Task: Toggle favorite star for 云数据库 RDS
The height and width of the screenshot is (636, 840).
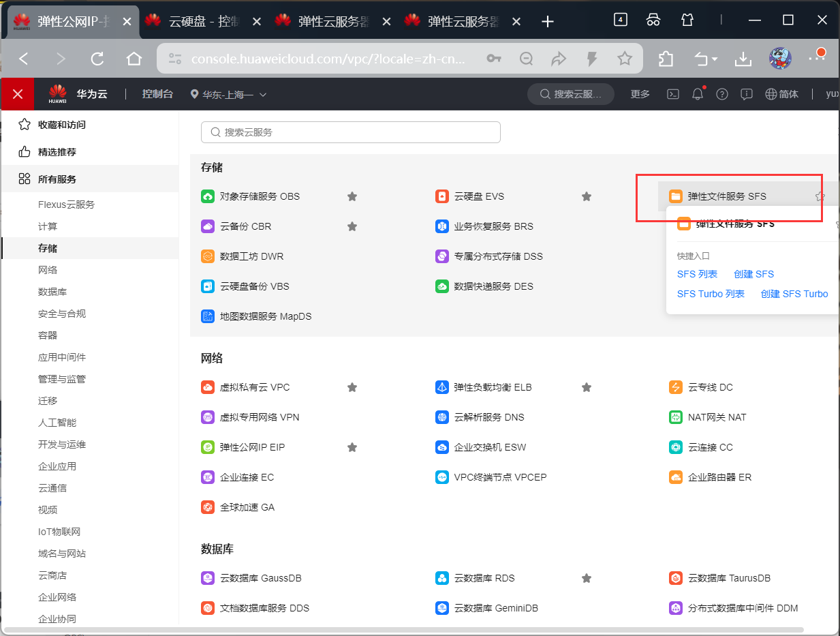Action: 587,578
